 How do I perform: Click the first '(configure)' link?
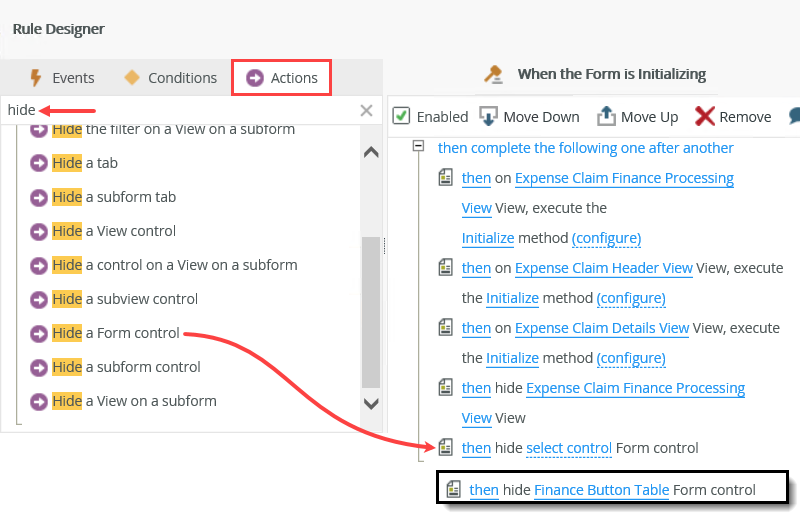point(606,238)
